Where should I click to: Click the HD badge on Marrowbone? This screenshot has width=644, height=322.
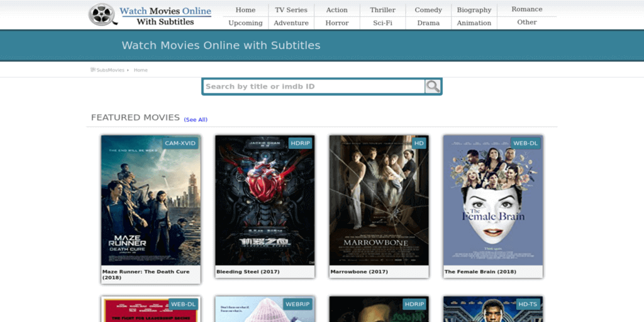419,143
